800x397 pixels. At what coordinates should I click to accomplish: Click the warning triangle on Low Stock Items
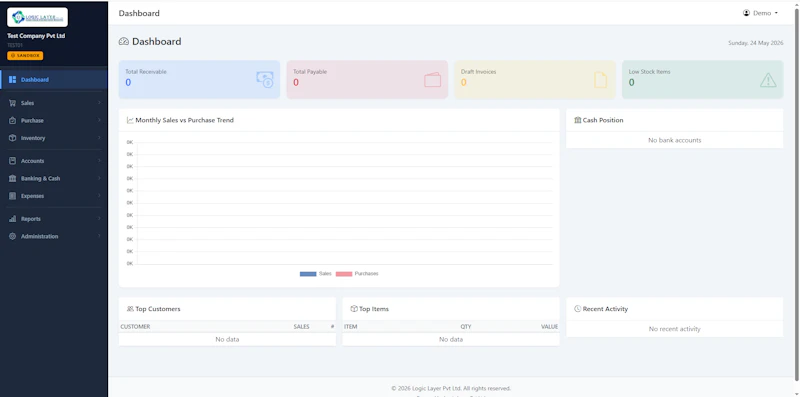coord(768,80)
